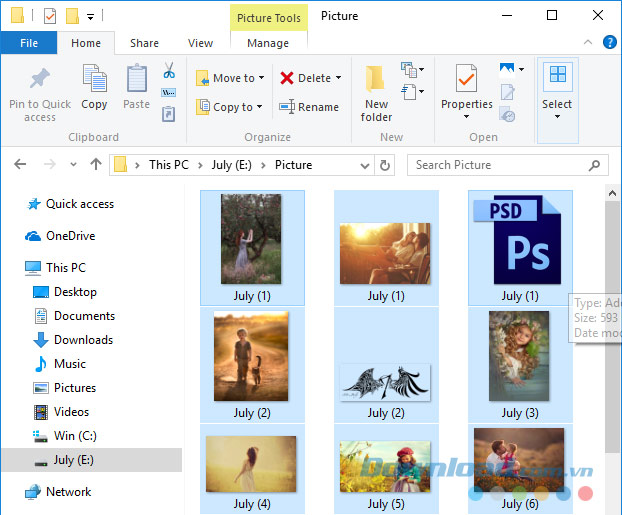Click the Paste clipboard icon
Screen dimensions: 622x515
[x=137, y=78]
